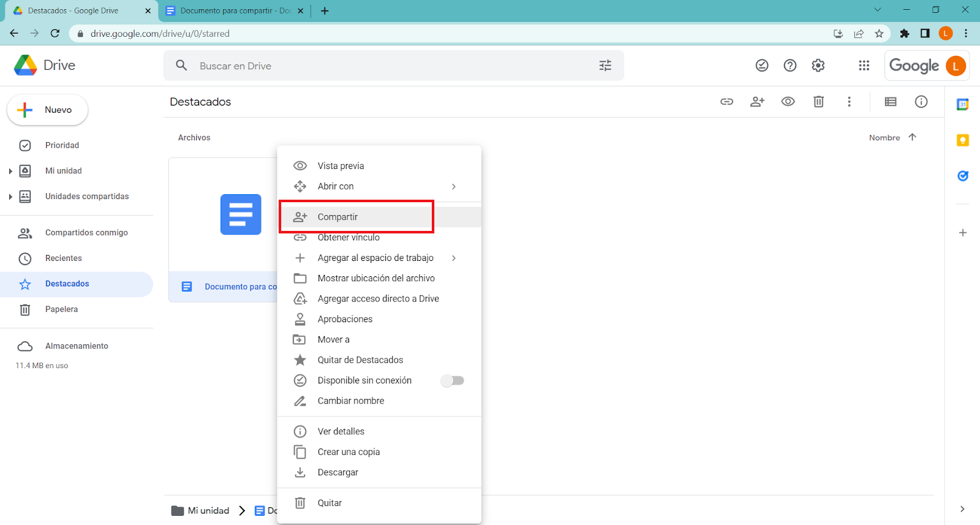Expand the Unidades compartidas tree arrow
This screenshot has height=525, width=980.
(x=10, y=197)
